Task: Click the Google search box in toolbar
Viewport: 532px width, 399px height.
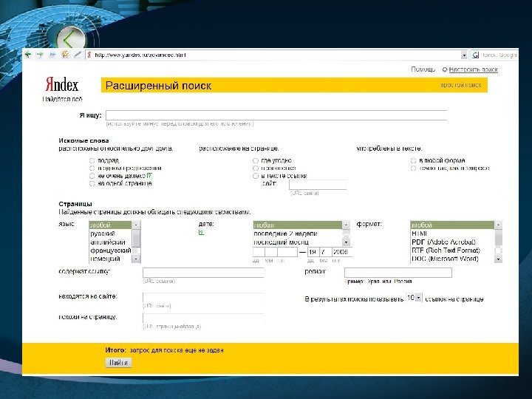Action: tap(499, 55)
